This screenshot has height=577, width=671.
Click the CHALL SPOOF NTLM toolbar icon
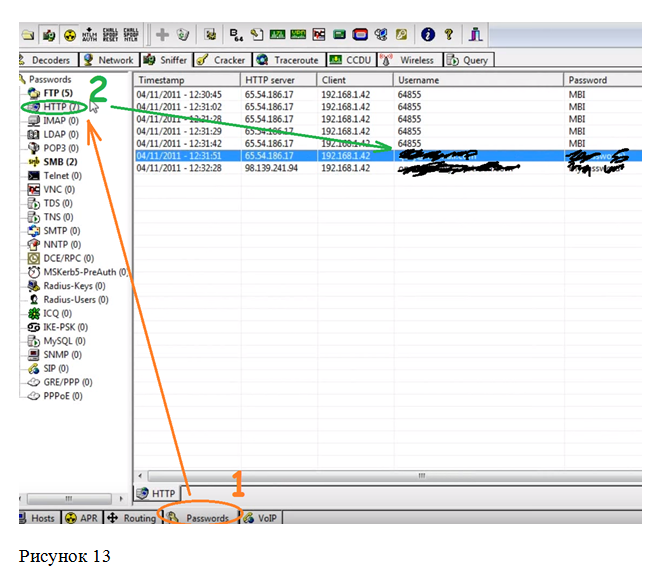pos(131,35)
